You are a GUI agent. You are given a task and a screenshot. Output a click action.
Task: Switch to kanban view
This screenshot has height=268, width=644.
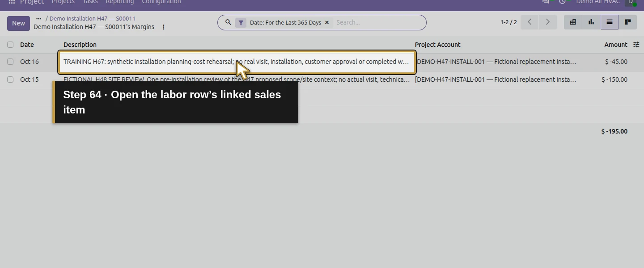(x=628, y=22)
